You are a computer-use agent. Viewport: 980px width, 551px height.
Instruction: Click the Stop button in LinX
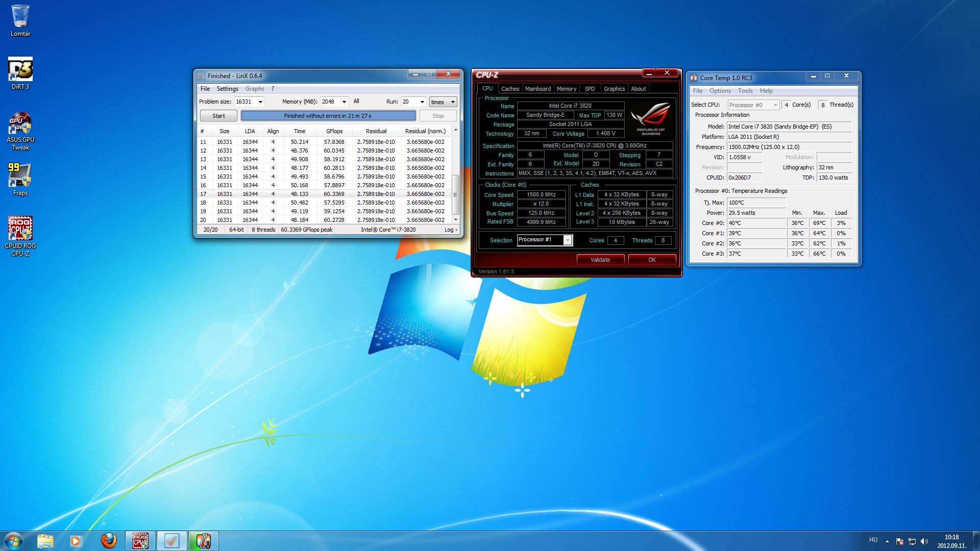[438, 116]
